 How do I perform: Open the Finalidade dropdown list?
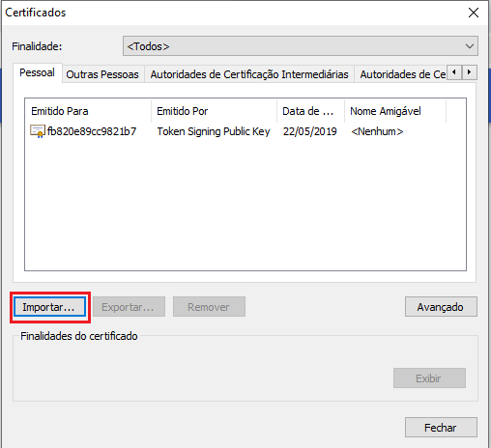pyautogui.click(x=301, y=46)
